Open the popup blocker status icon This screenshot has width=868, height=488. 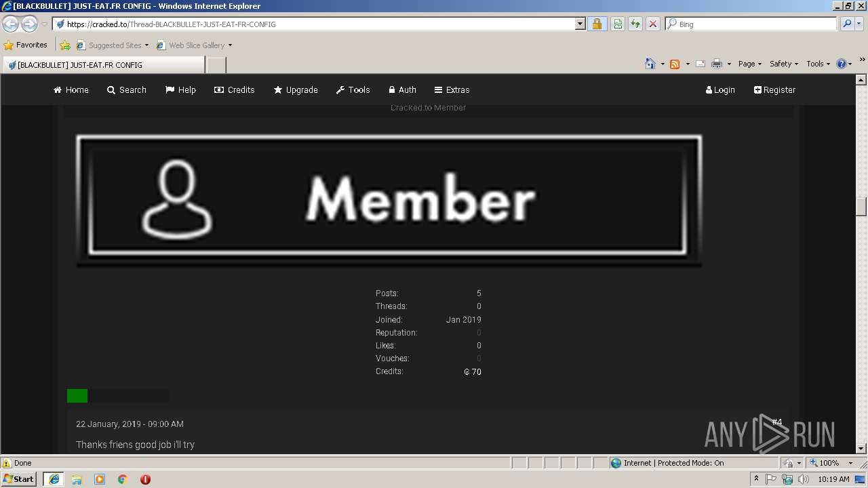click(x=789, y=463)
